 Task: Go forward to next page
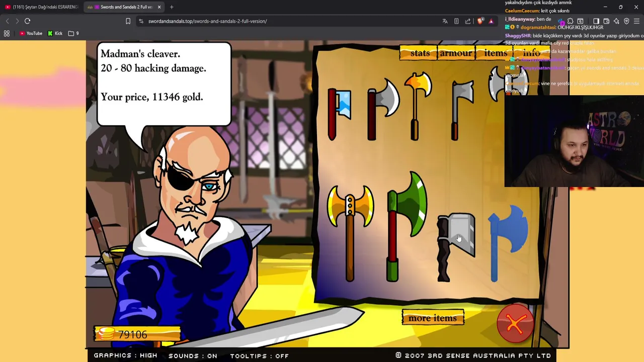17,21
